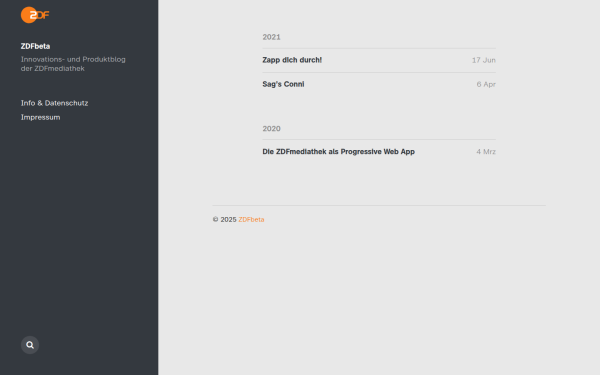Viewport: 600px width, 375px height.
Task: Open Info & Datenschutz page
Action: pos(54,103)
